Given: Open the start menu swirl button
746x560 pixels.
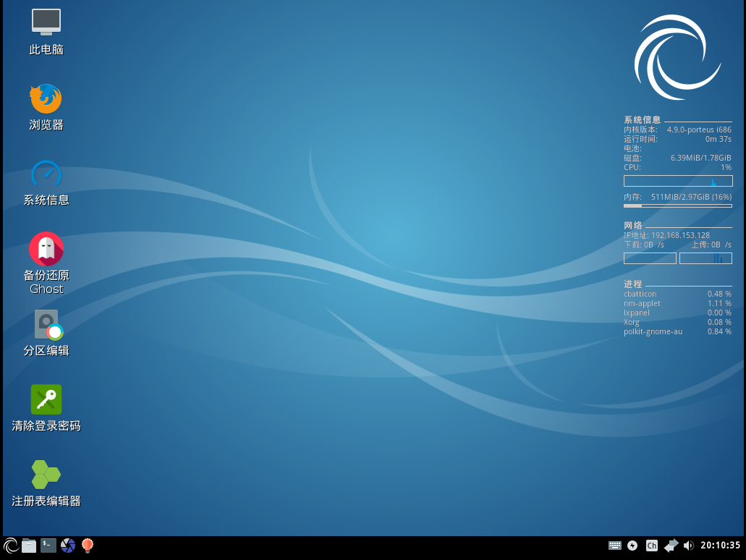Looking at the screenshot, I should click(11, 546).
